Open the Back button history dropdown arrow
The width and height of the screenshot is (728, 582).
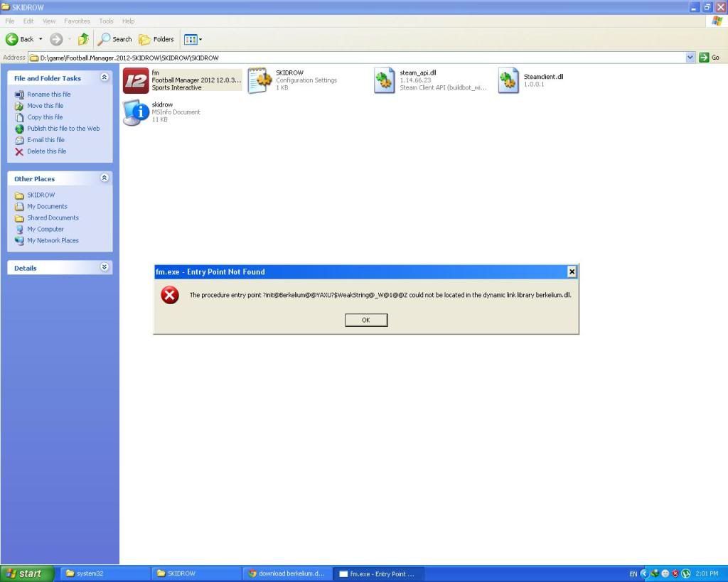tap(41, 40)
